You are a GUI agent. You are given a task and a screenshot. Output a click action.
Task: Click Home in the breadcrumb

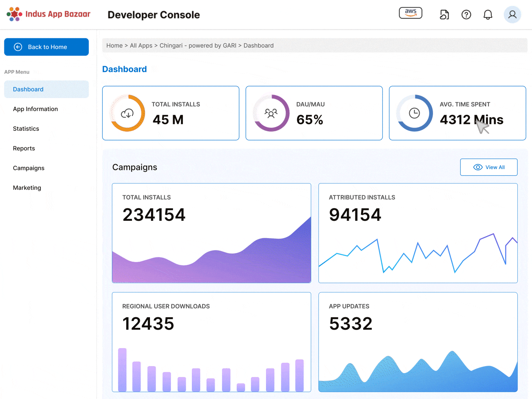click(x=114, y=46)
